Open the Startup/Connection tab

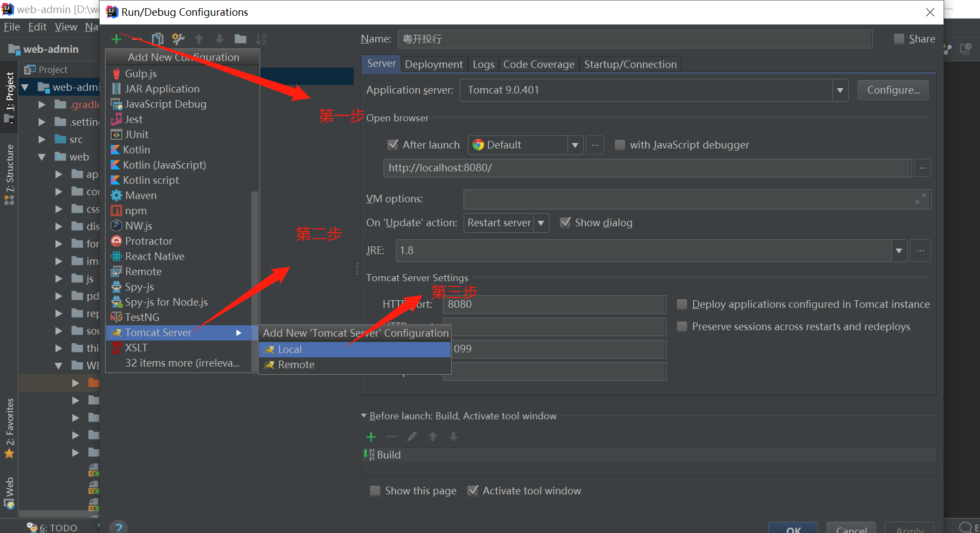(630, 64)
